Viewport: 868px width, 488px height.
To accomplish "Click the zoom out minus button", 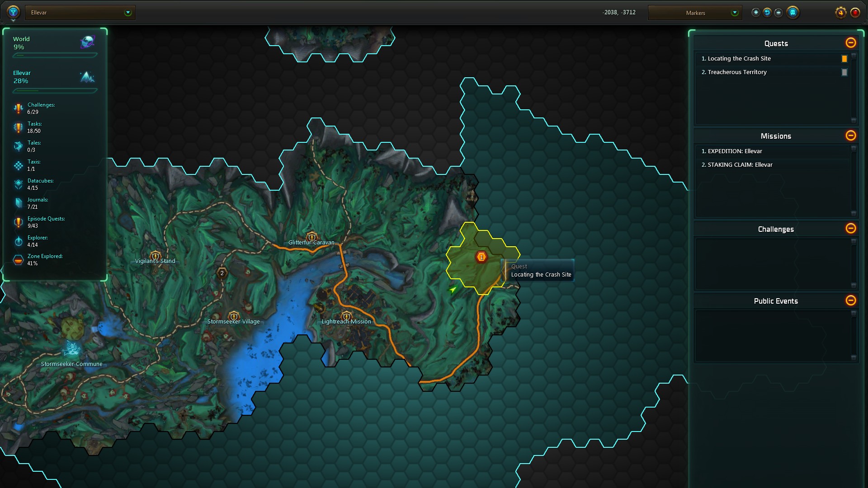I will pos(778,13).
